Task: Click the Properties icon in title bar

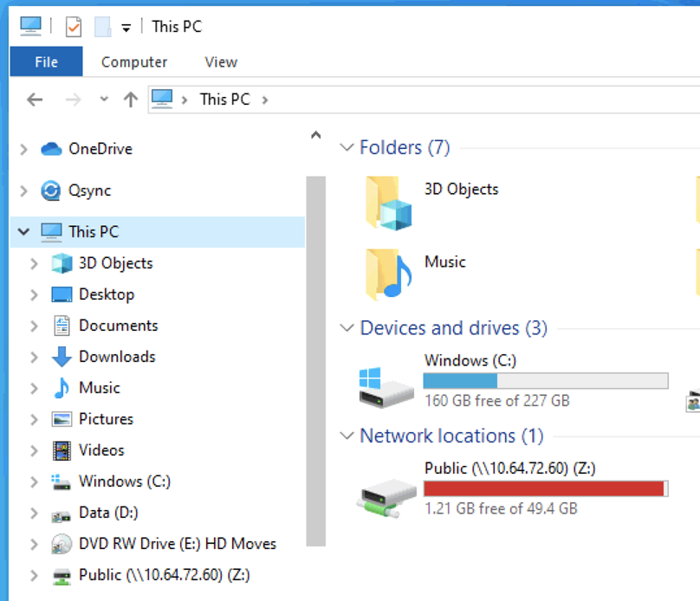Action: (74, 27)
